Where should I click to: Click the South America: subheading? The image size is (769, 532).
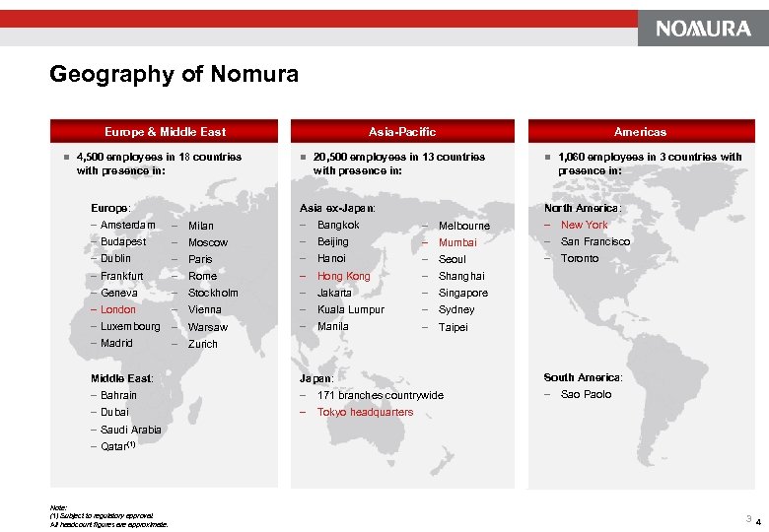click(x=583, y=377)
